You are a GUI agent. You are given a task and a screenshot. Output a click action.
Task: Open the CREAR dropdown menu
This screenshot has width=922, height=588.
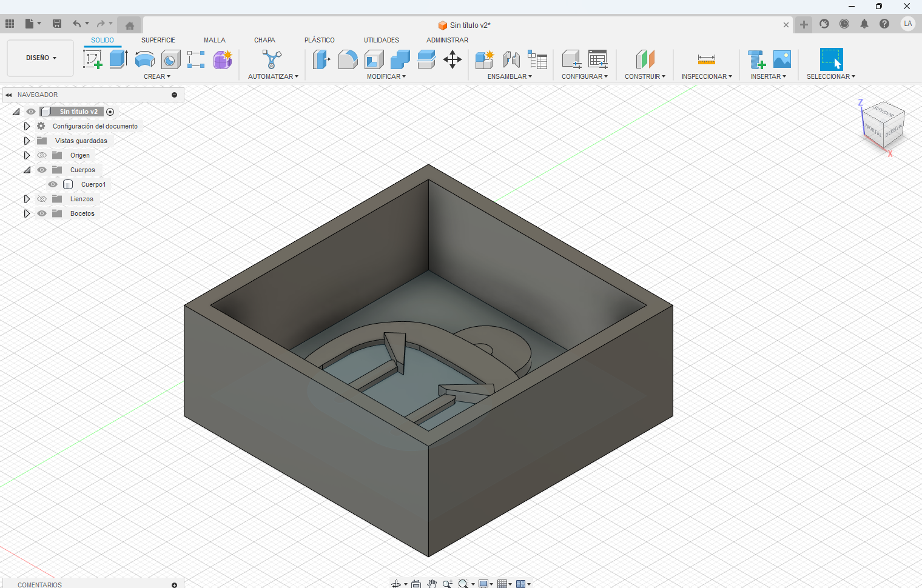click(157, 76)
